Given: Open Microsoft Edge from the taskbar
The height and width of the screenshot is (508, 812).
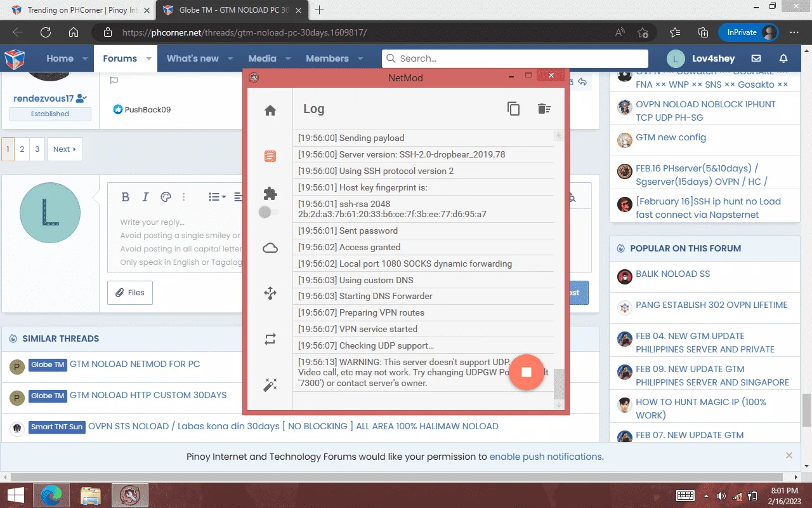Looking at the screenshot, I should [x=53, y=495].
